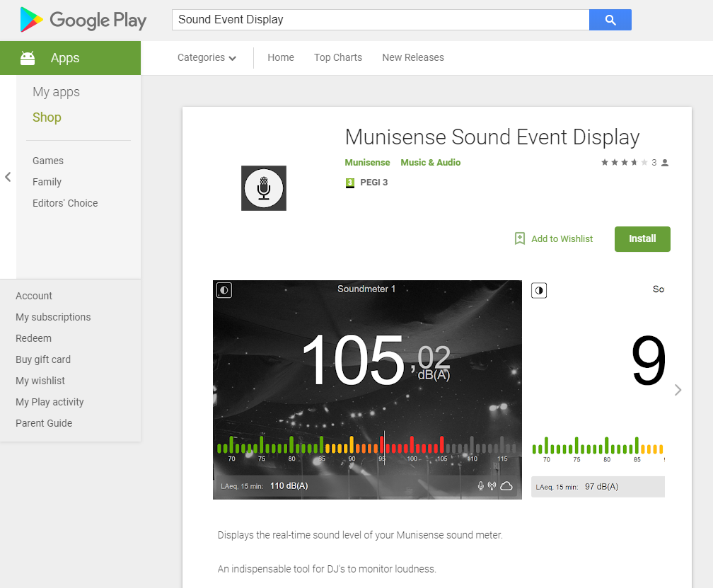The image size is (713, 588).
Task: Toggle Add to Wishlist
Action: tap(554, 238)
